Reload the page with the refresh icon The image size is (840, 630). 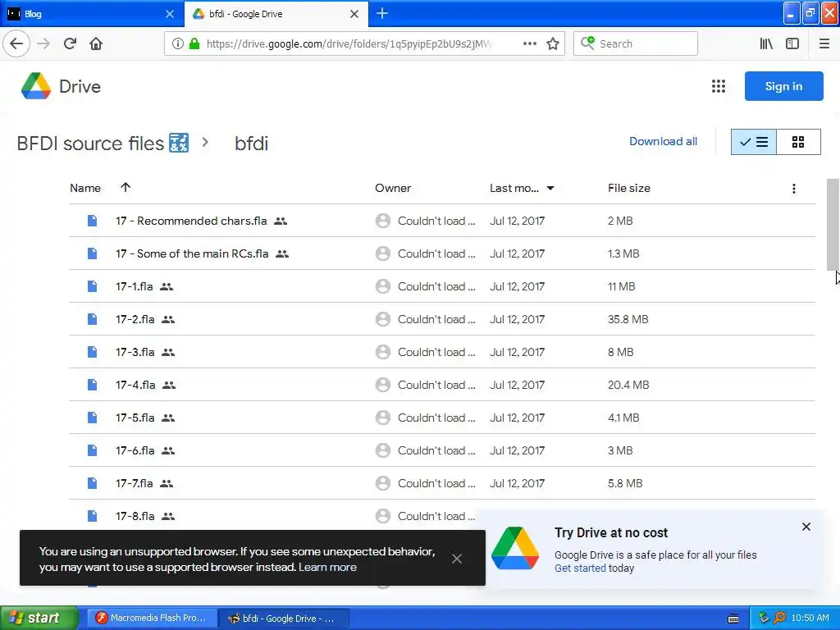70,43
